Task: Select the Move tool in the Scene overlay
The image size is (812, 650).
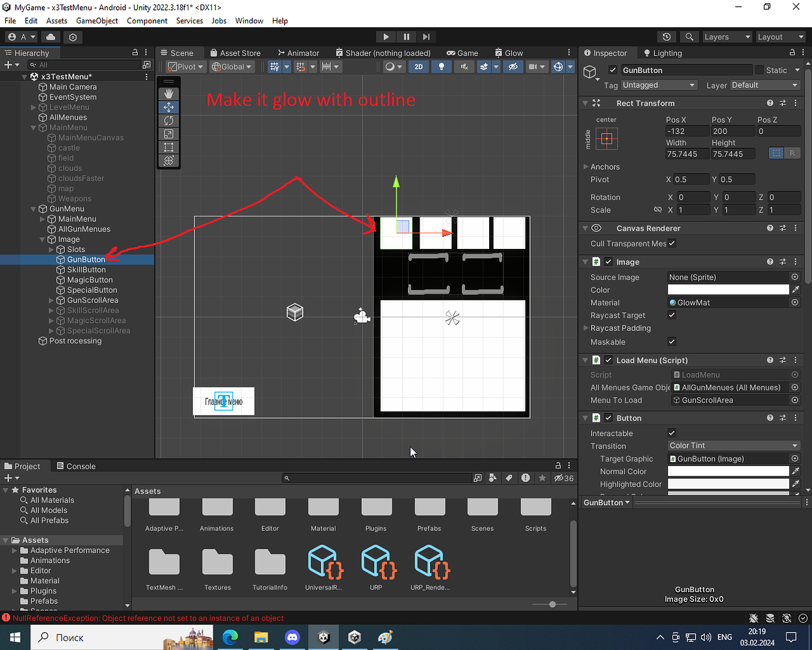Action: click(168, 107)
